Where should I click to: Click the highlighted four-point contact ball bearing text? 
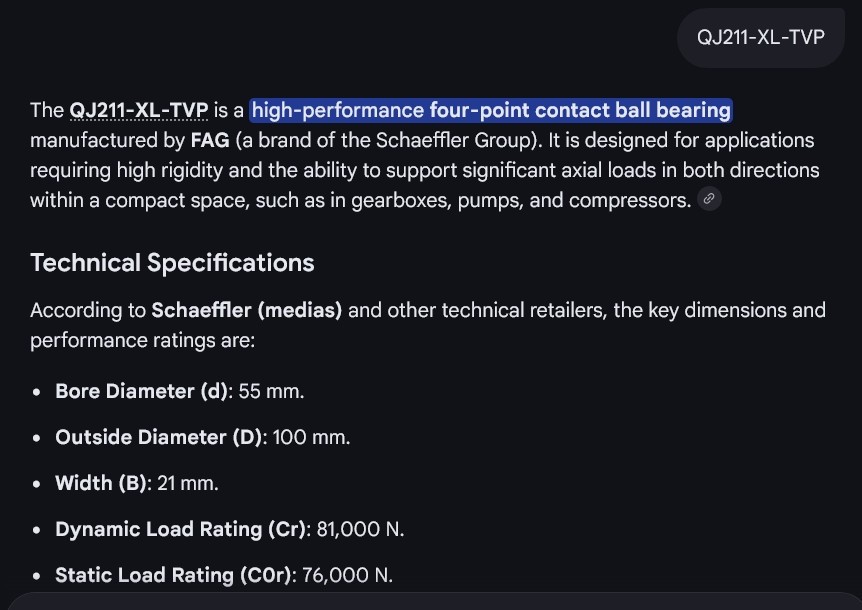pos(491,110)
